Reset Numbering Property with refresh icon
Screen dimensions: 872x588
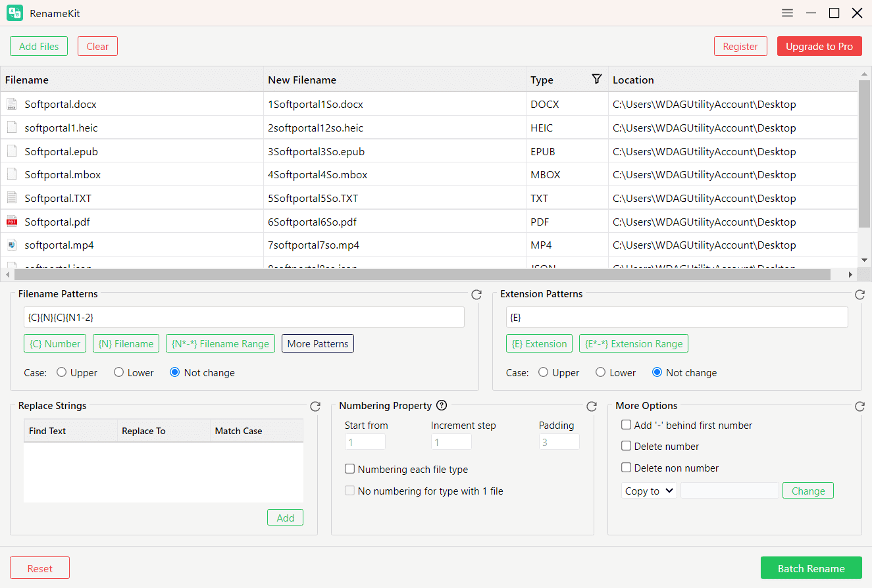pyautogui.click(x=592, y=406)
